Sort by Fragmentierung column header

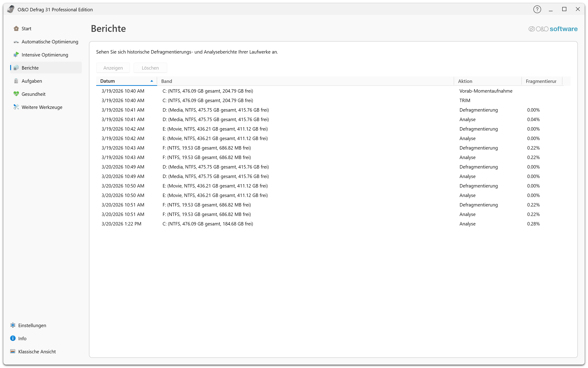coord(541,81)
